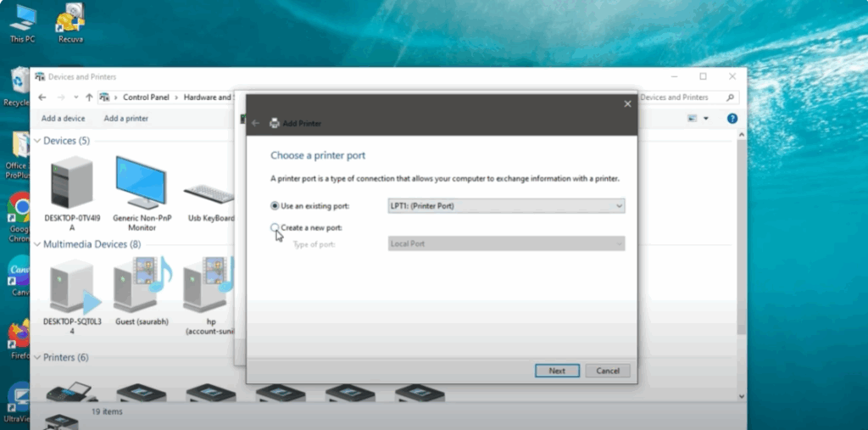Click the back arrow in Add Printer dialog

click(x=255, y=123)
